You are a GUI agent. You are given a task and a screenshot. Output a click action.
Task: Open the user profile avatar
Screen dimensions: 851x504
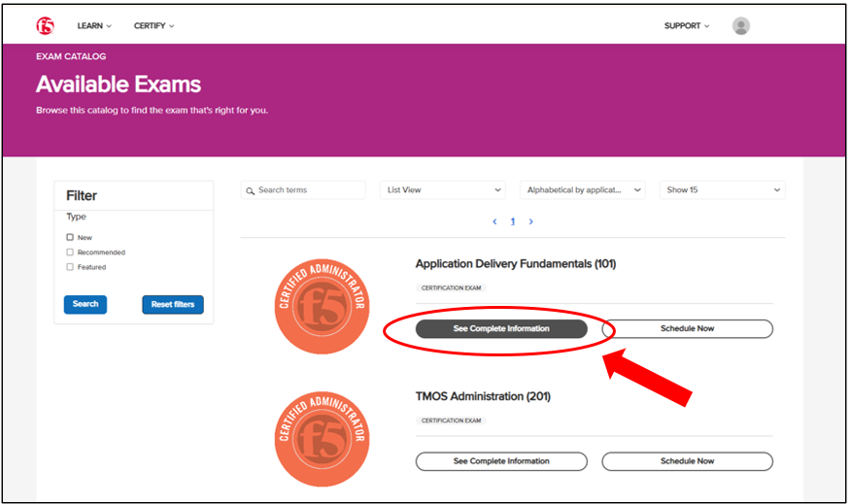pyautogui.click(x=741, y=26)
